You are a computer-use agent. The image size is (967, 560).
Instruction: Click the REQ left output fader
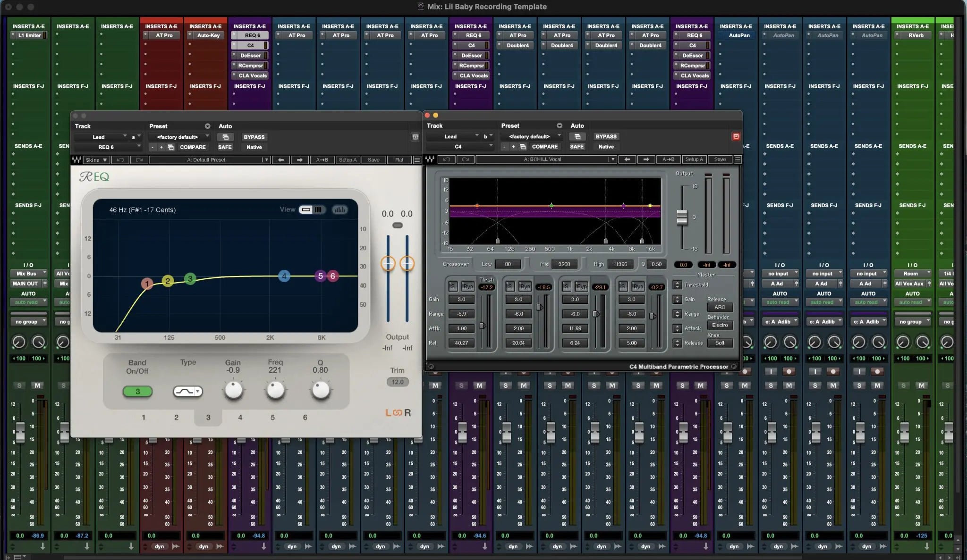388,264
